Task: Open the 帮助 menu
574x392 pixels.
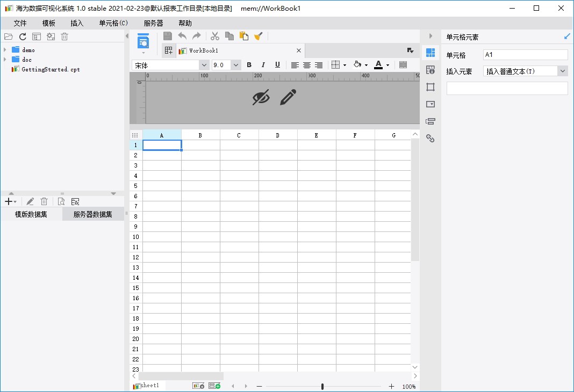Action: (185, 23)
